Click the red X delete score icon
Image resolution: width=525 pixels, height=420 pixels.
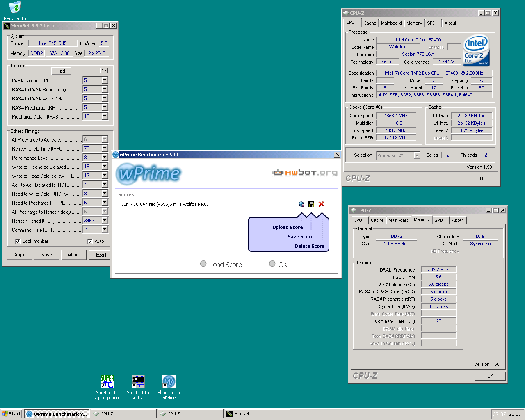point(321,204)
